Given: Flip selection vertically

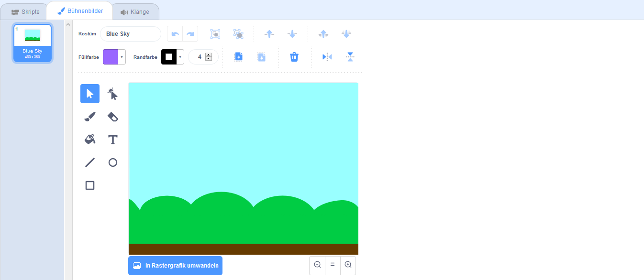Looking at the screenshot, I should (x=350, y=57).
